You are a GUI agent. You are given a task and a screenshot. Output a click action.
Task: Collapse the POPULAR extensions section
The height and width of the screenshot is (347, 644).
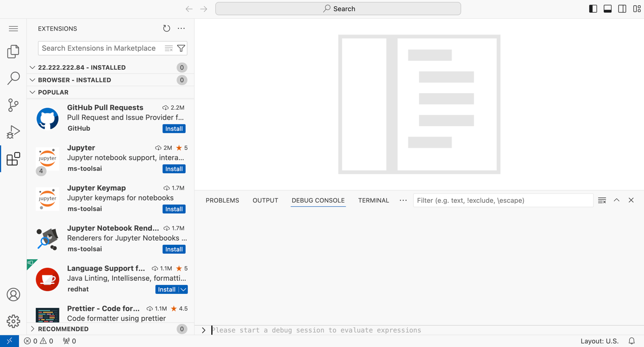(x=32, y=92)
